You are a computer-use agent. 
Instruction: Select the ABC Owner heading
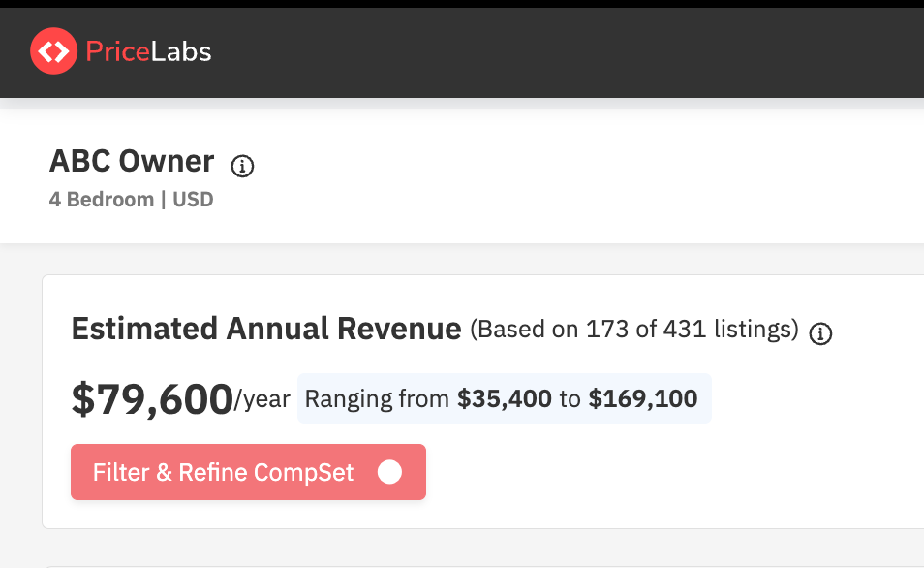click(132, 161)
